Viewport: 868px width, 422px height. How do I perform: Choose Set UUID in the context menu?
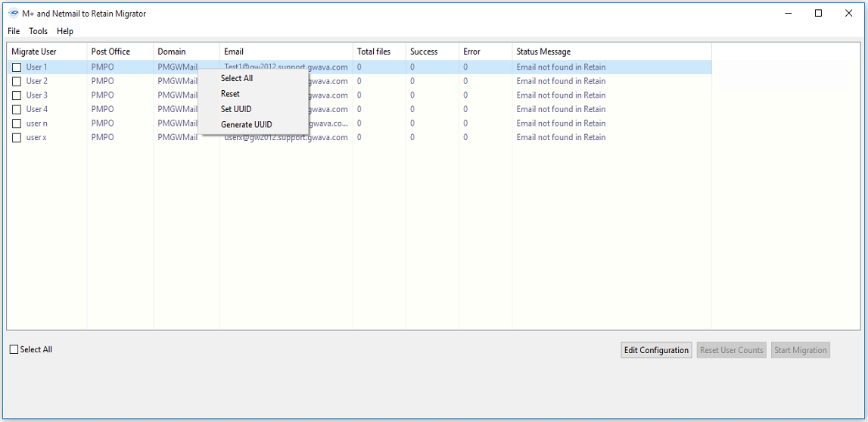click(253, 109)
